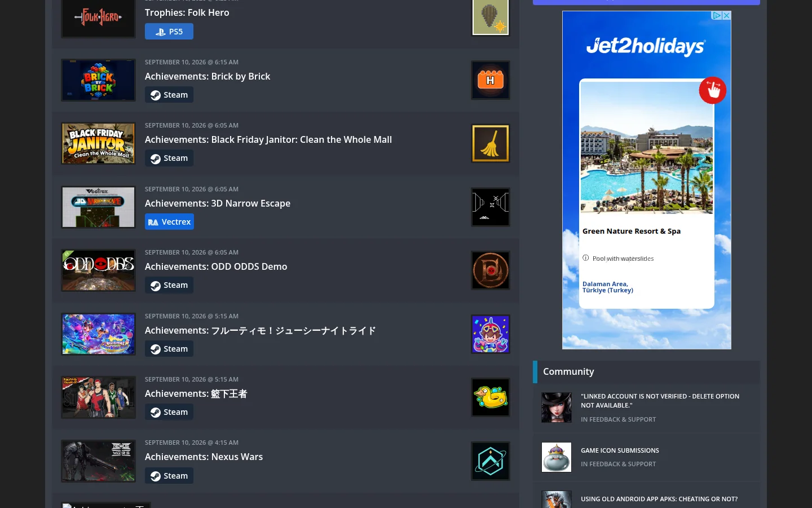
Task: Click the Green Nature Resort & Spa title
Action: (632, 231)
